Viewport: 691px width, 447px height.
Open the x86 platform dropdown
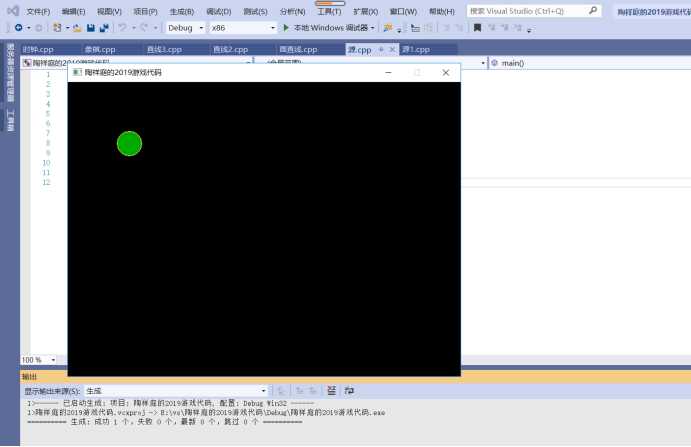[243, 28]
